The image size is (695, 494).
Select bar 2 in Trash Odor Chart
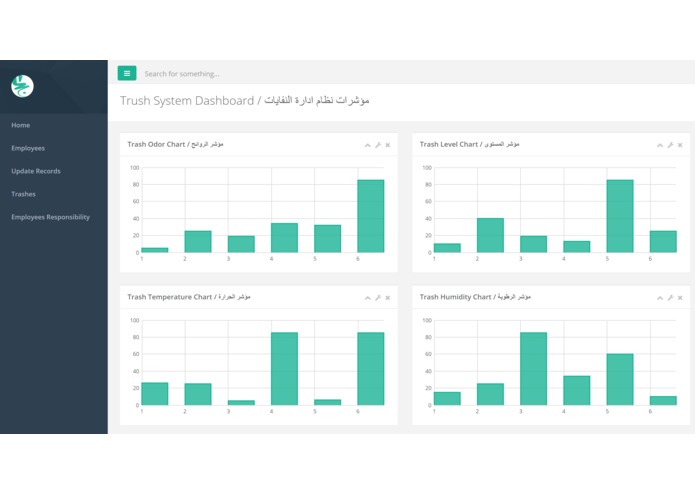198,242
